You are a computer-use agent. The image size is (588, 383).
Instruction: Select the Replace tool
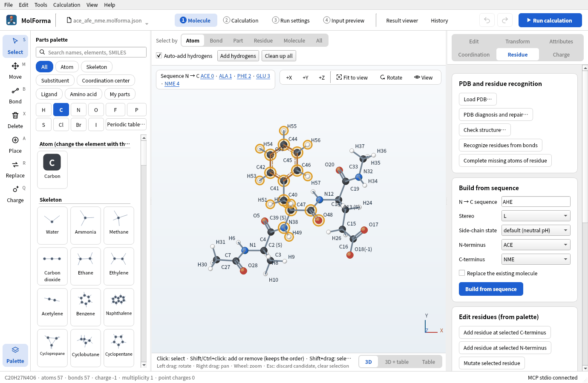[15, 169]
